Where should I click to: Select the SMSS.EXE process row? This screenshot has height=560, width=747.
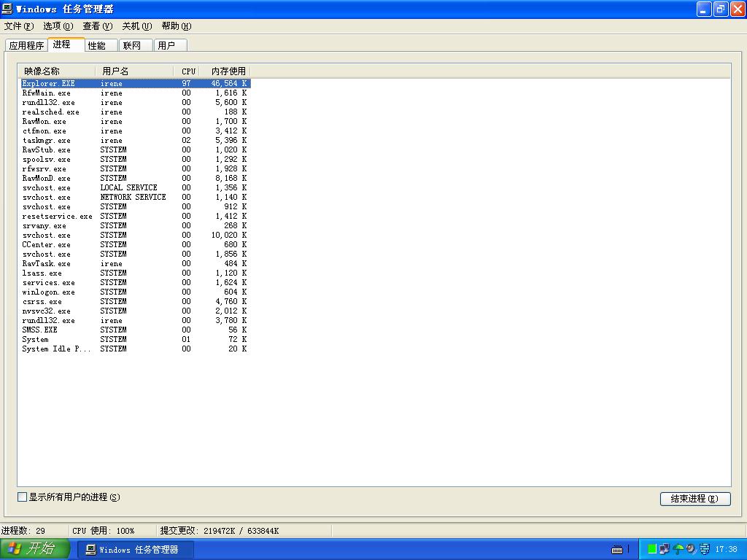tap(135, 330)
